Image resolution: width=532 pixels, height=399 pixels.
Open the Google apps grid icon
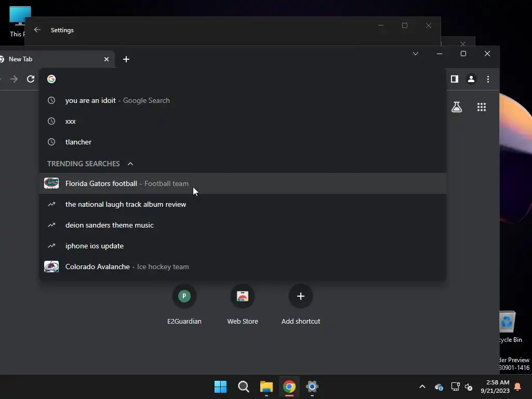[x=482, y=107]
